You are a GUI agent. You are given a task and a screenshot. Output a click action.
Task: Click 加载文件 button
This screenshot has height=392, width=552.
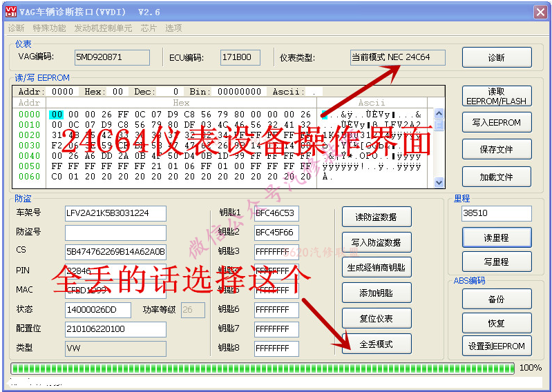[x=496, y=177]
